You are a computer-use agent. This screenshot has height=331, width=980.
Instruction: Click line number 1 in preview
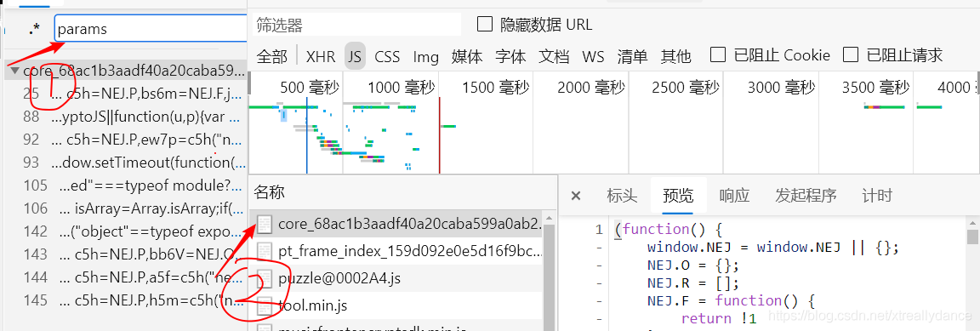(x=599, y=230)
